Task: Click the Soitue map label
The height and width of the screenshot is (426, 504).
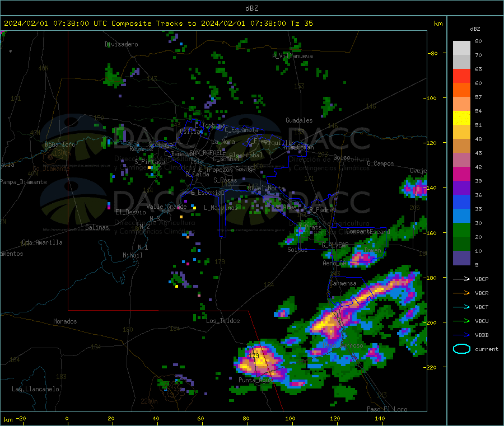Action: 297,250
